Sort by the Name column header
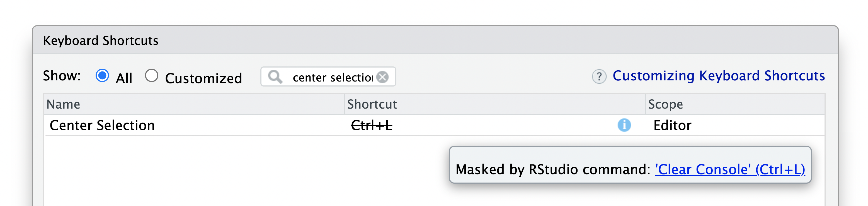The image size is (868, 206). (194, 104)
